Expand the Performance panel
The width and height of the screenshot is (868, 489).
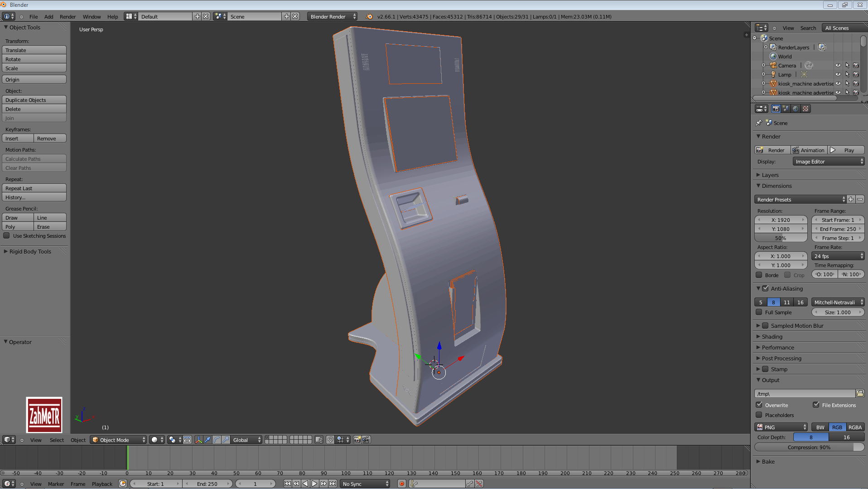778,347
